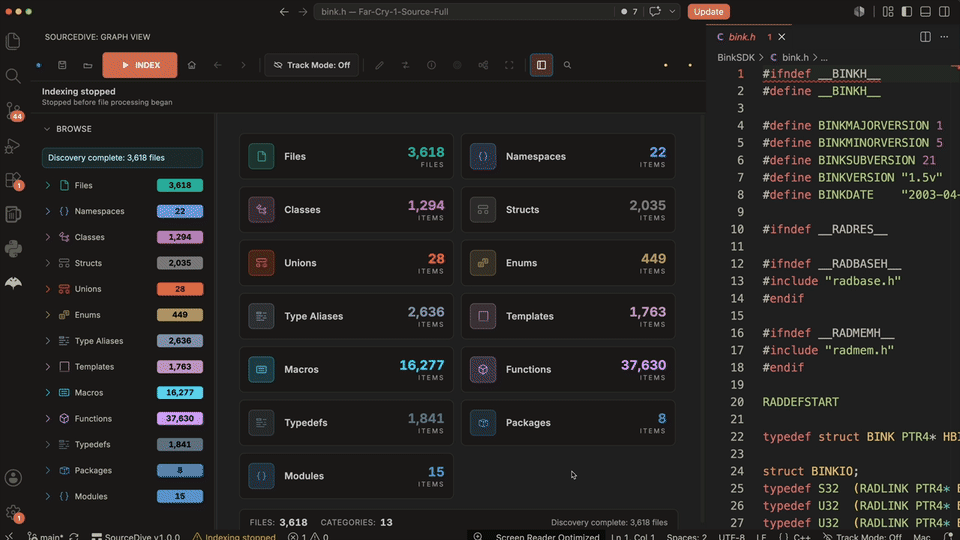Click the editor Split Editor icon
The width and height of the screenshot is (960, 540).
point(925,37)
